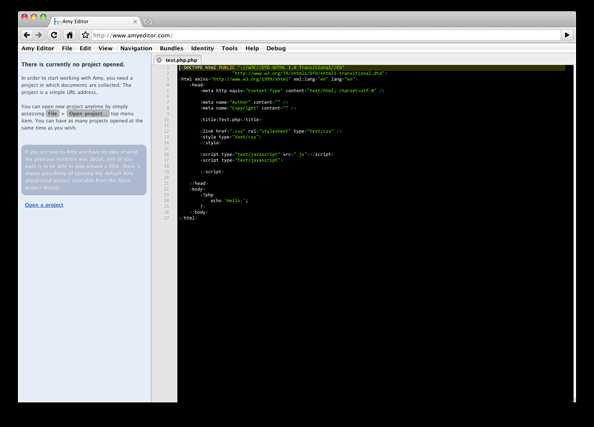Open the Navigation menu
This screenshot has height=427, width=594.
(x=136, y=48)
